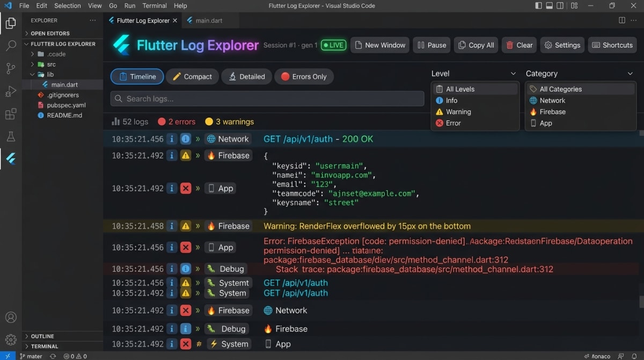Choose Network in the Category list
The height and width of the screenshot is (360, 644).
click(x=581, y=100)
